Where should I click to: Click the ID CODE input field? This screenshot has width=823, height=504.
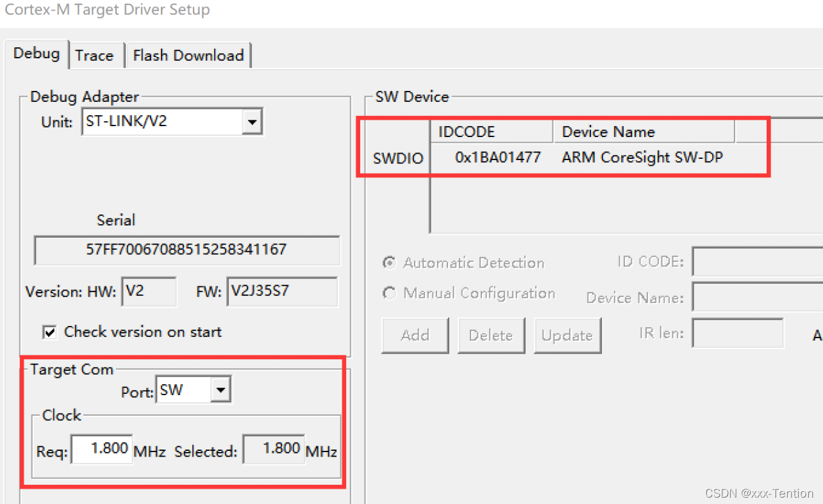click(758, 262)
